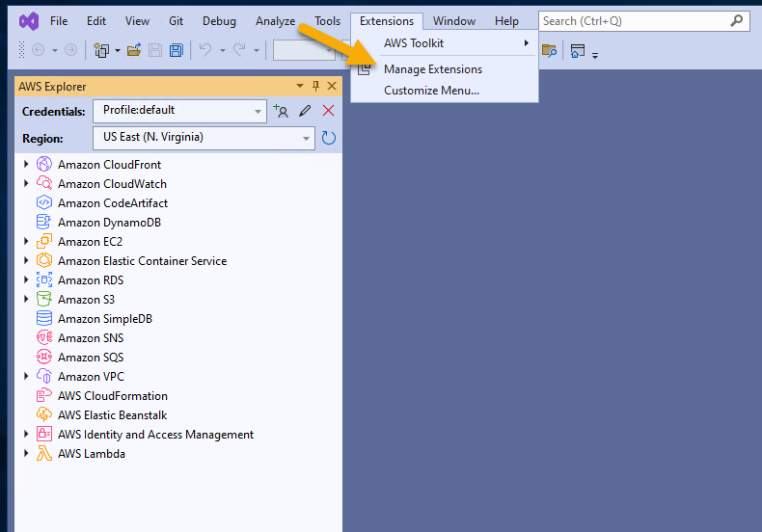
Task: Select Amazon SimpleDB in the tree
Action: [105, 319]
